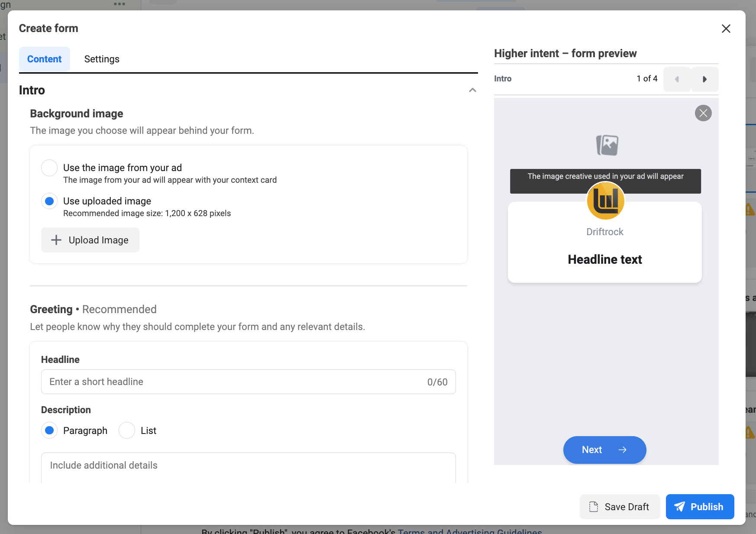Check the 1 of 4 page indicator
Image resolution: width=756 pixels, height=534 pixels.
click(x=647, y=79)
